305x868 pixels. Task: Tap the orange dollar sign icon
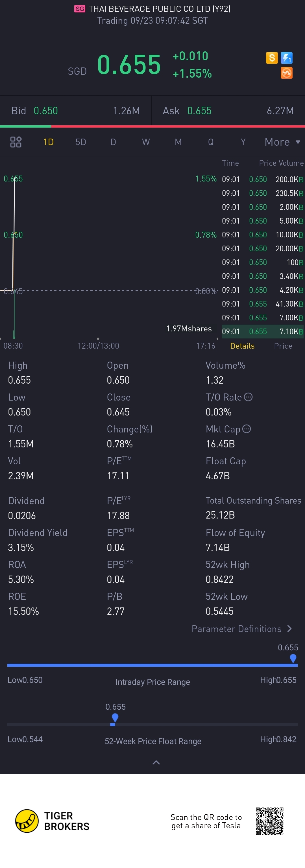pyautogui.click(x=272, y=58)
